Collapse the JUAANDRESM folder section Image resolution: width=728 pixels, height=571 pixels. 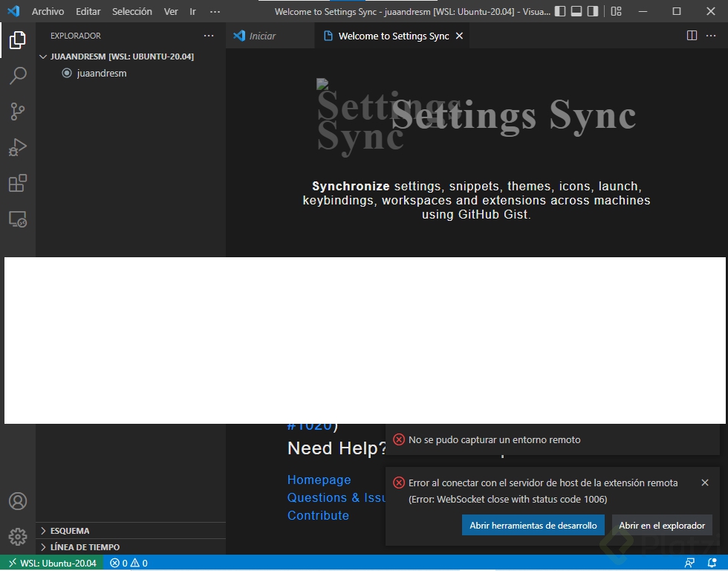pos(131,57)
